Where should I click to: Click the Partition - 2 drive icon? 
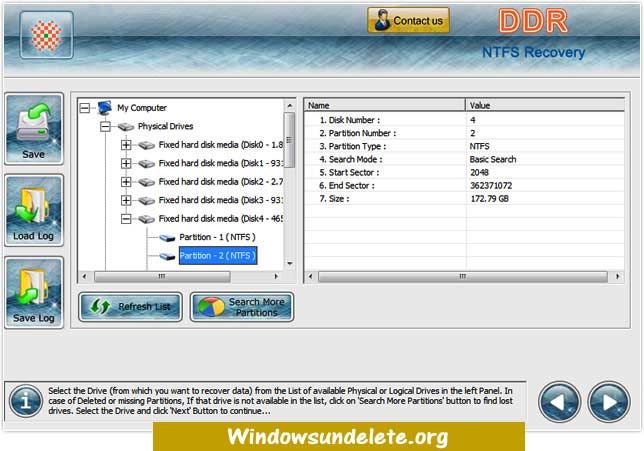click(167, 256)
